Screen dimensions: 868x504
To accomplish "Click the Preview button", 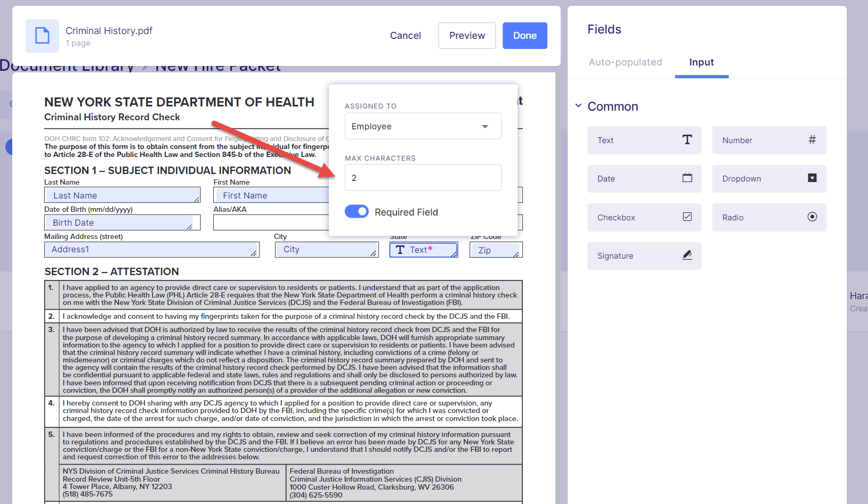I will click(x=467, y=36).
